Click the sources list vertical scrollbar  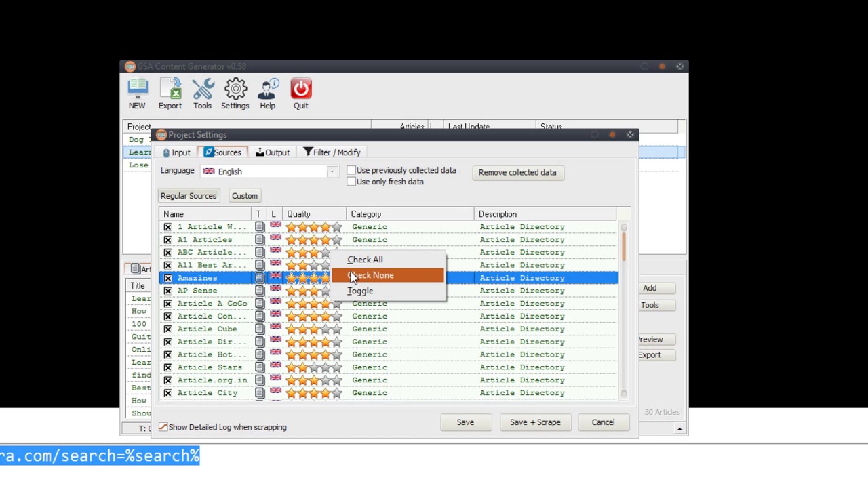click(624, 310)
